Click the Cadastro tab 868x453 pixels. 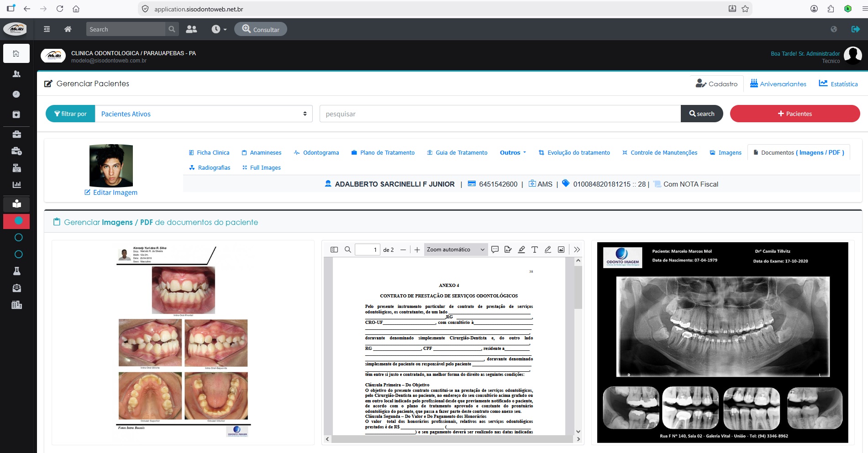[716, 84]
